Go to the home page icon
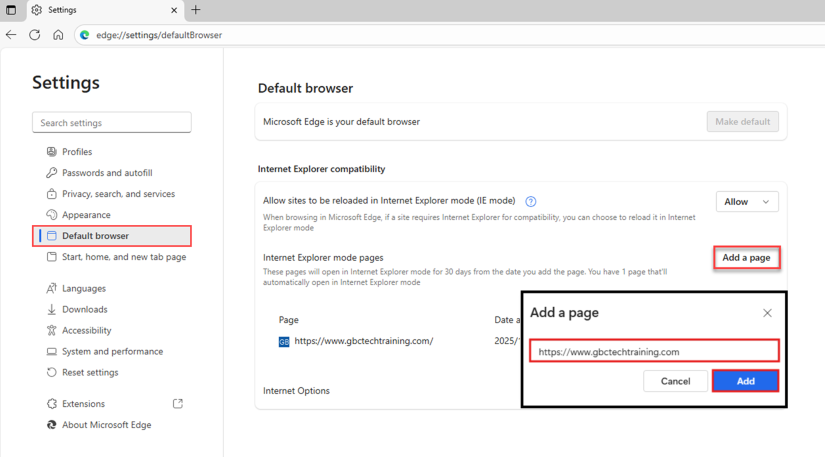Viewport: 825px width, 457px height. pos(58,35)
